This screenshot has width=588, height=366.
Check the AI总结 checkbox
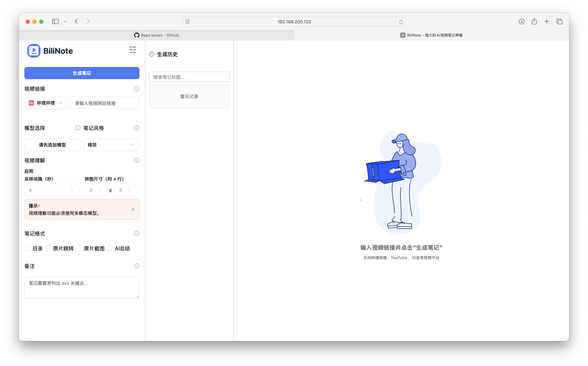[x=109, y=248]
